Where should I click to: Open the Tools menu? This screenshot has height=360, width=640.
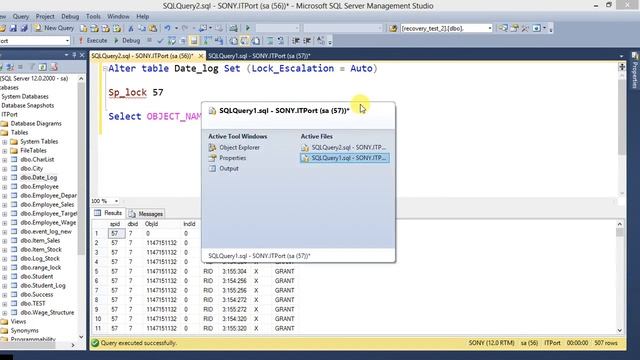click(93, 16)
